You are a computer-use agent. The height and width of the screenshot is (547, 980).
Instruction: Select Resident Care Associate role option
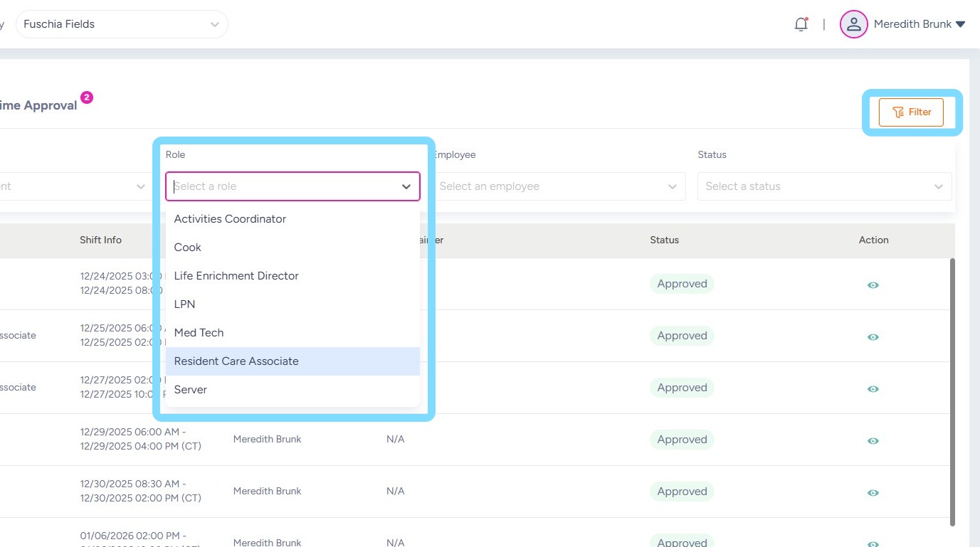[x=236, y=361]
